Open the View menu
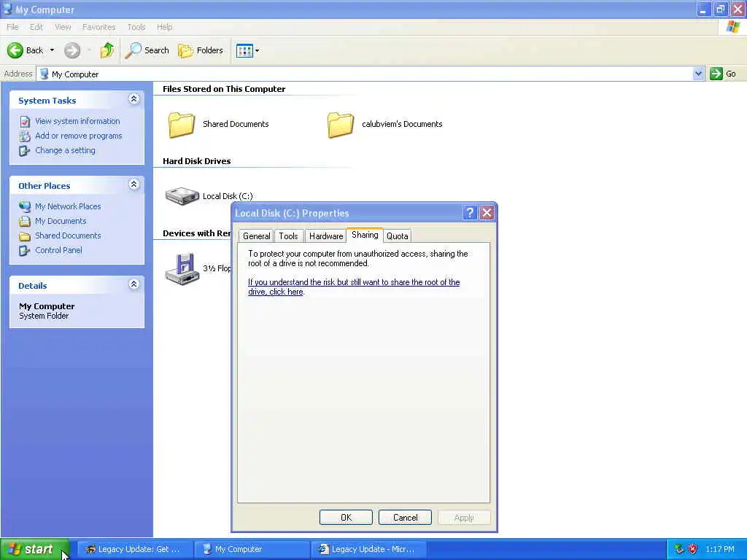Screen dimensions: 747x560 (x=63, y=27)
